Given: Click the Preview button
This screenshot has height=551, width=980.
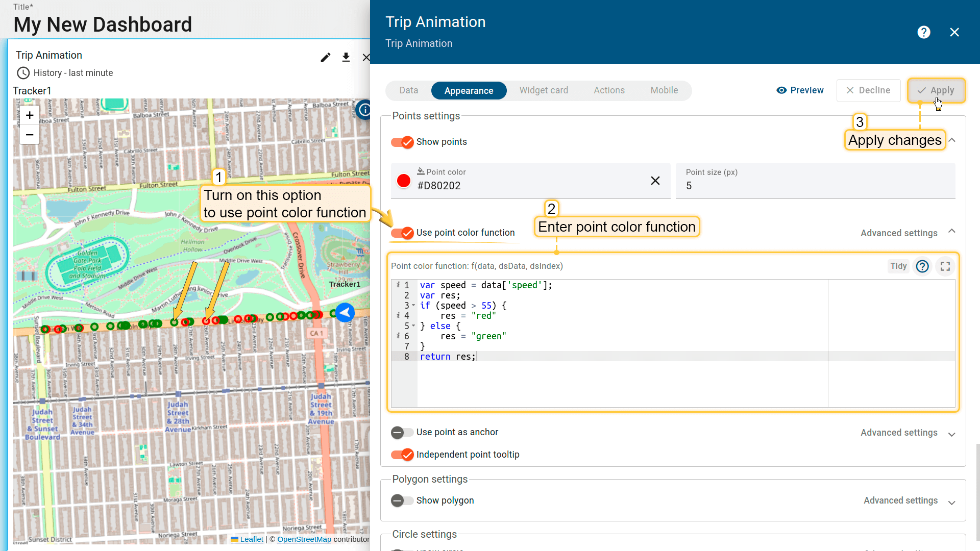Looking at the screenshot, I should [800, 90].
